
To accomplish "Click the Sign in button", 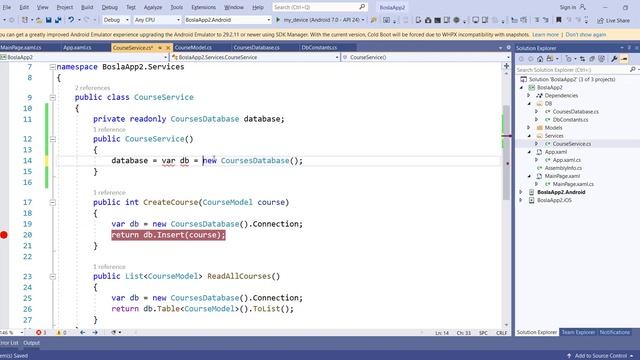I will click(x=567, y=7).
